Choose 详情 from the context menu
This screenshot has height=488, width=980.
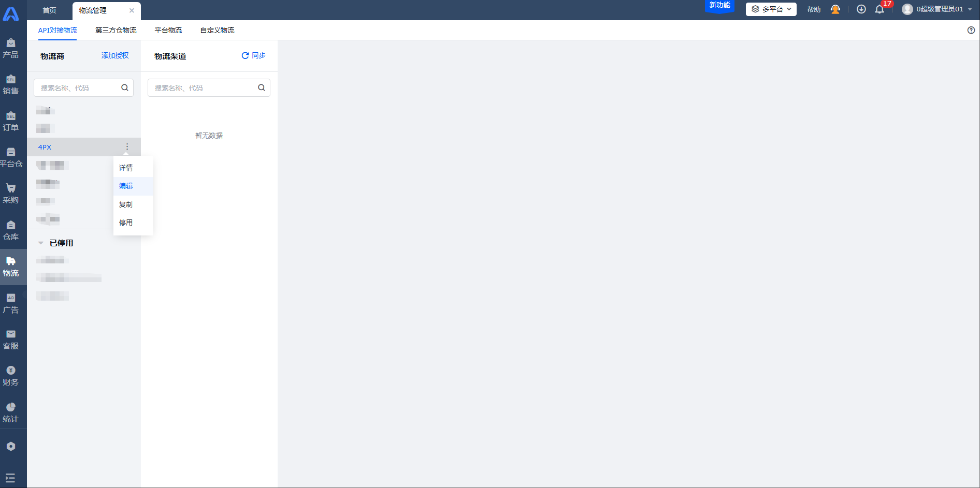tap(133, 168)
